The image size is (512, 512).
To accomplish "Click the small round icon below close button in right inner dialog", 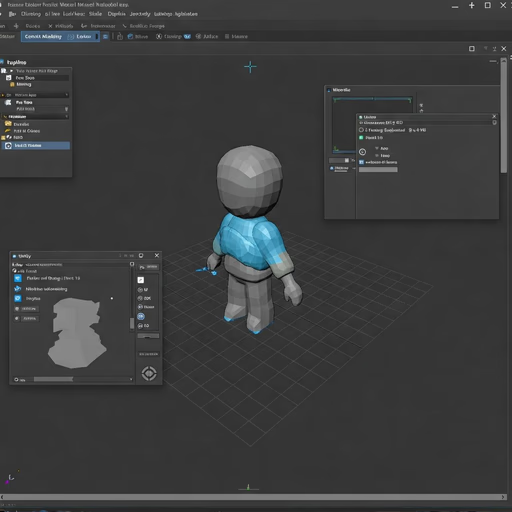I will 494,123.
